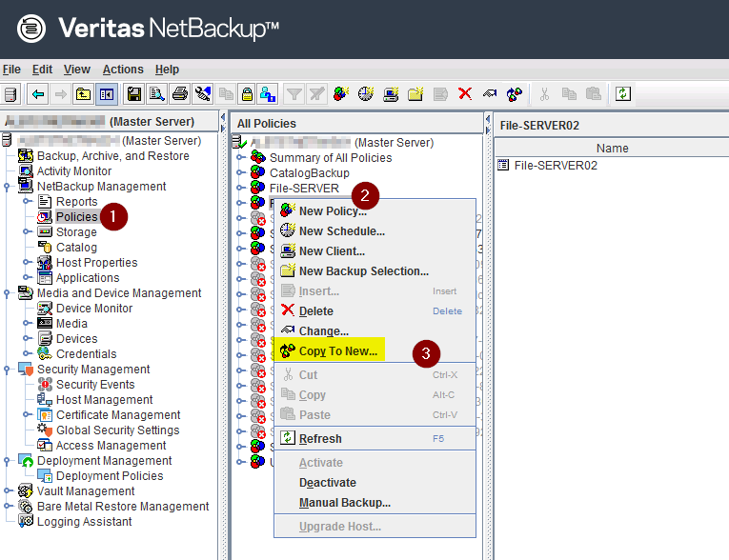Viewport: 729px width, 560px height.
Task: Select File-SERVER02 in the right pane
Action: 556,166
